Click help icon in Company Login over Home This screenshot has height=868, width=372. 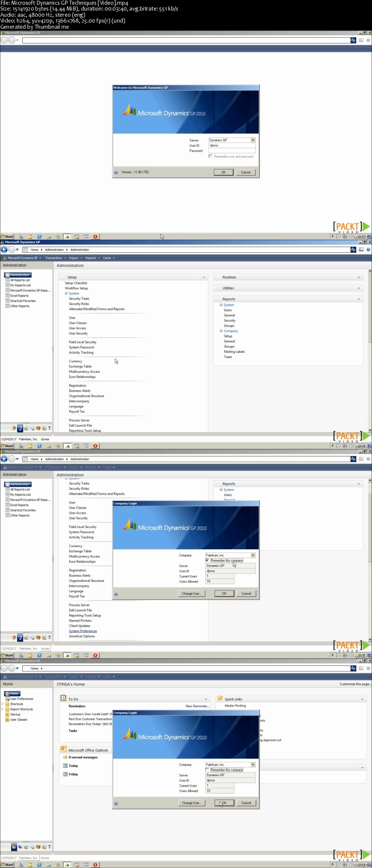[116, 803]
